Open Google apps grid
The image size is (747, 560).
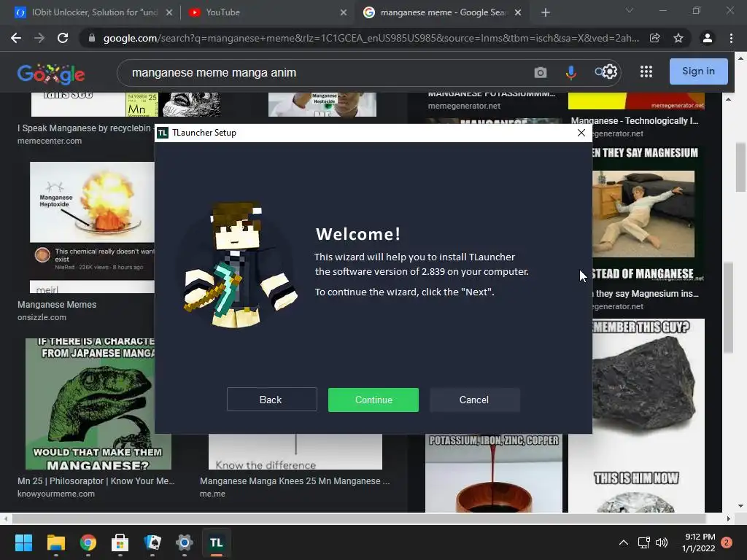point(646,72)
